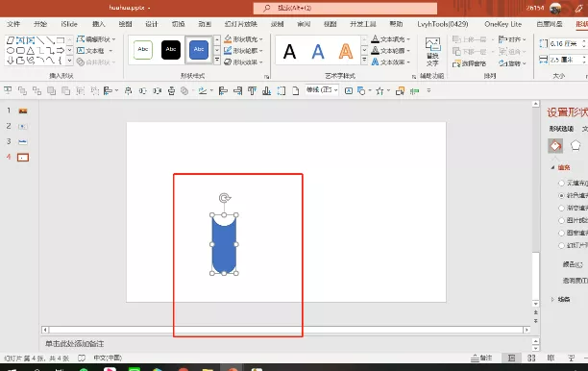Select slide 4 thumbnail
The width and height of the screenshot is (588, 371).
pyautogui.click(x=23, y=158)
